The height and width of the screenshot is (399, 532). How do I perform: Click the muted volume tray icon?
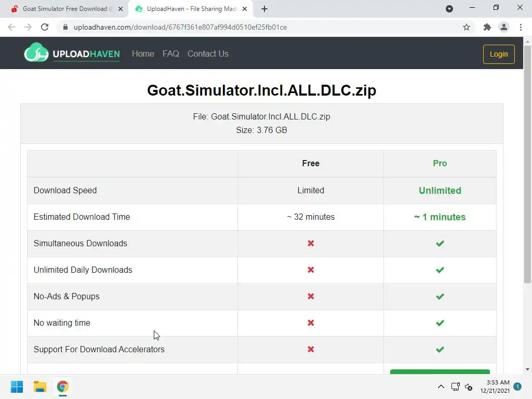point(469,387)
